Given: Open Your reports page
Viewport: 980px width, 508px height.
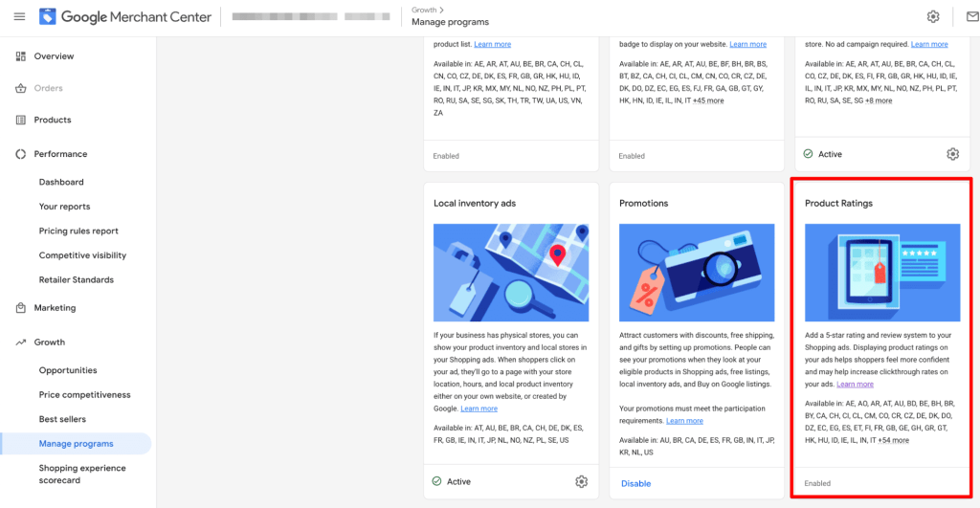Looking at the screenshot, I should (64, 207).
